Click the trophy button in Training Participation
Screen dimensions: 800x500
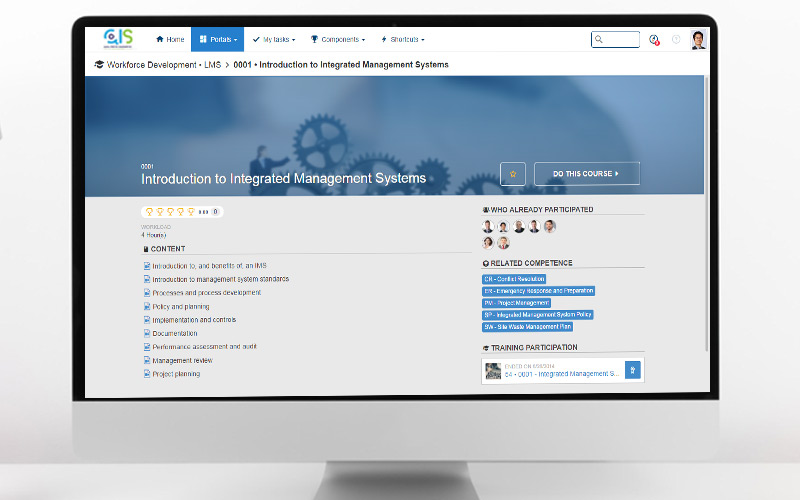[x=632, y=370]
